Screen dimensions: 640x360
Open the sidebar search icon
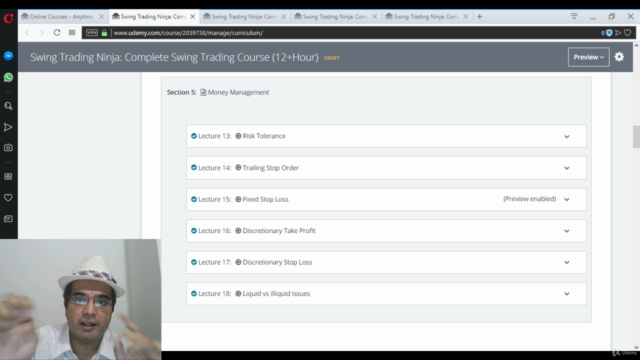[x=8, y=106]
